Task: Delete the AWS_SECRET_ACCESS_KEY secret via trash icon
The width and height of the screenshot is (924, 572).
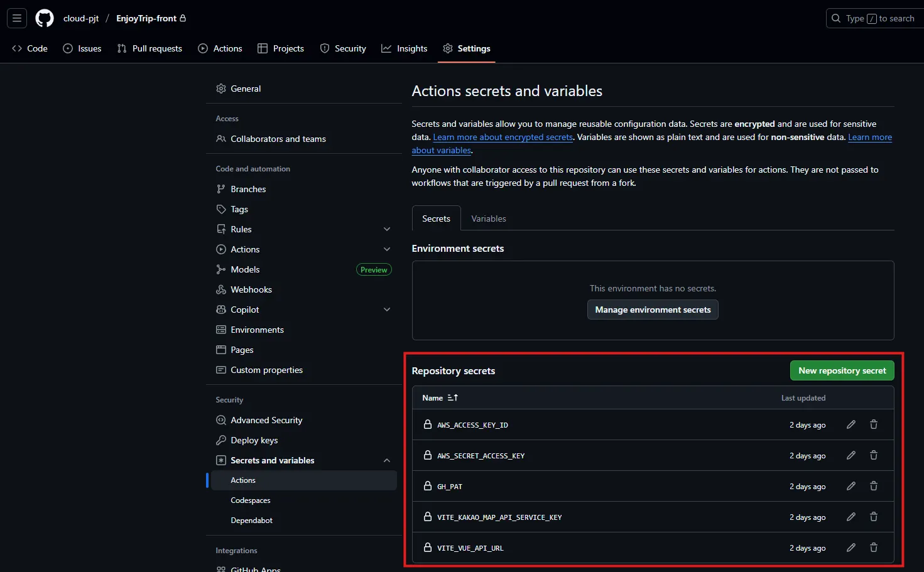Action: (874, 455)
